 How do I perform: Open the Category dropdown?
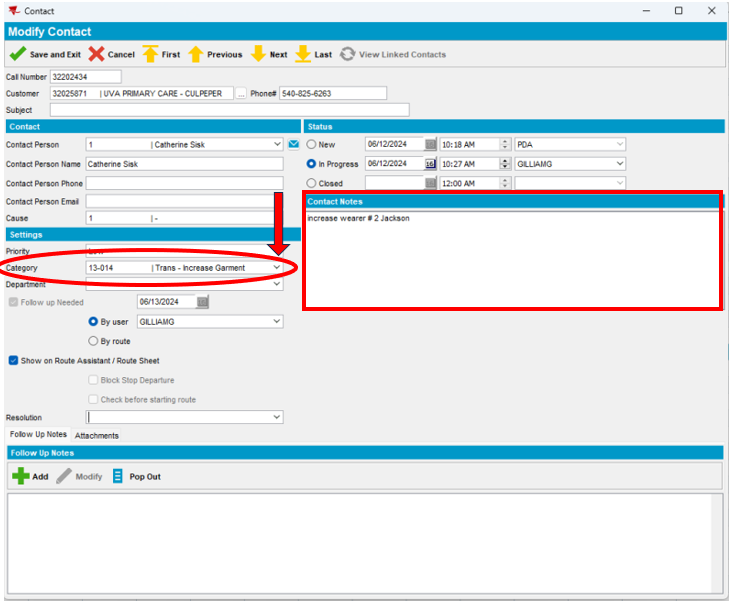277,268
